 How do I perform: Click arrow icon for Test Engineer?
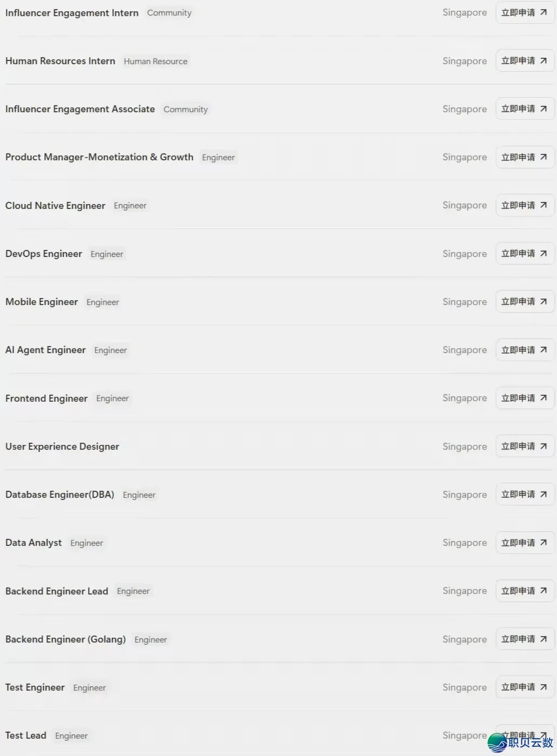544,687
